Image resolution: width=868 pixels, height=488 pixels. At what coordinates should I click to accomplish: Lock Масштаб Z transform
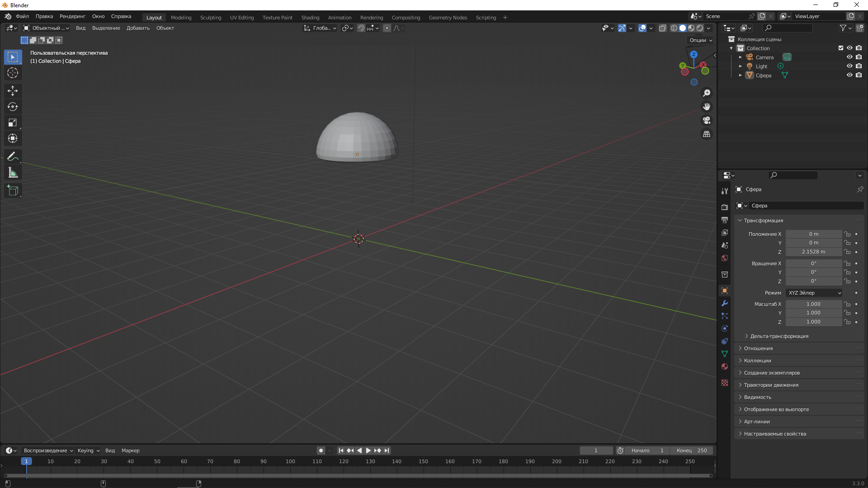[848, 322]
